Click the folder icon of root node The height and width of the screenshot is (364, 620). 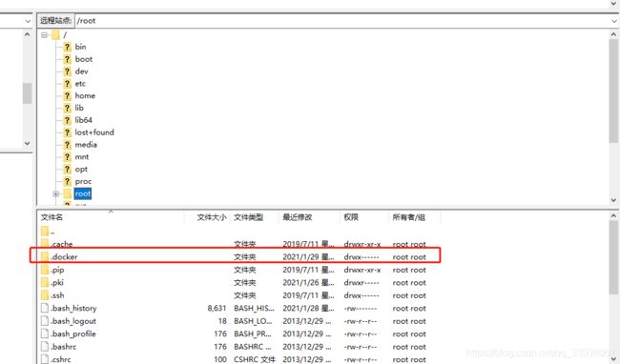click(x=67, y=193)
